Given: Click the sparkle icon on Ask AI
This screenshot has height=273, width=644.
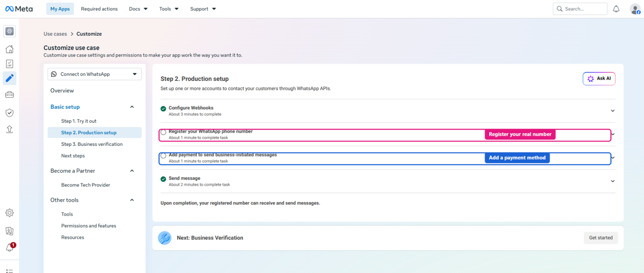Looking at the screenshot, I should click(591, 79).
